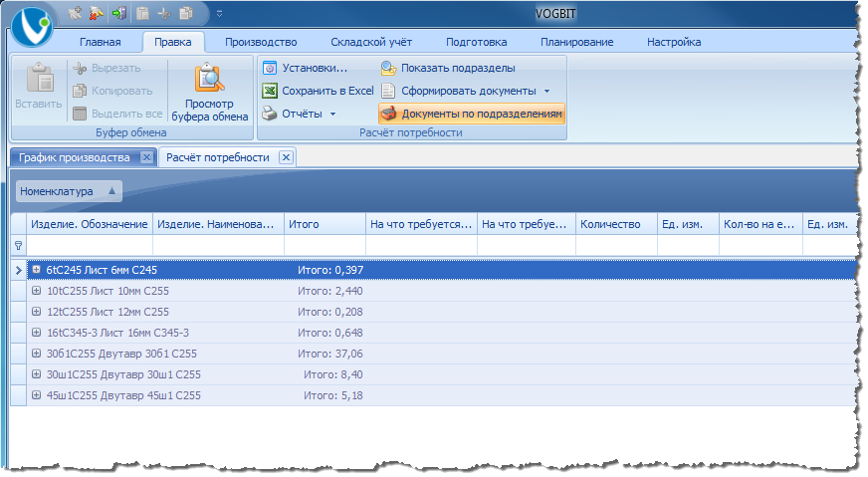Screen dimensions: 868x477
Task: Click the Количество column header
Action: [616, 224]
